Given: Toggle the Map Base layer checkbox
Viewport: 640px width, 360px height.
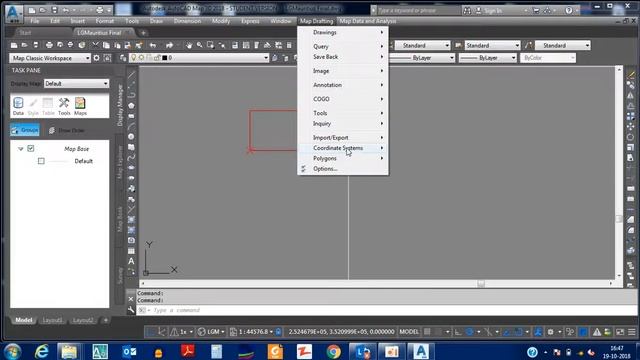Looking at the screenshot, I should click(31, 149).
